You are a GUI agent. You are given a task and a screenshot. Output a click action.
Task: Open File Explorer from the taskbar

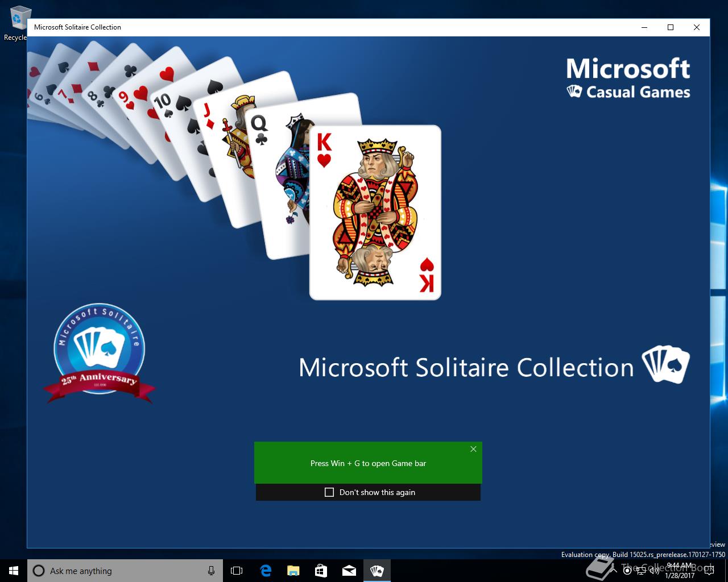coord(293,571)
